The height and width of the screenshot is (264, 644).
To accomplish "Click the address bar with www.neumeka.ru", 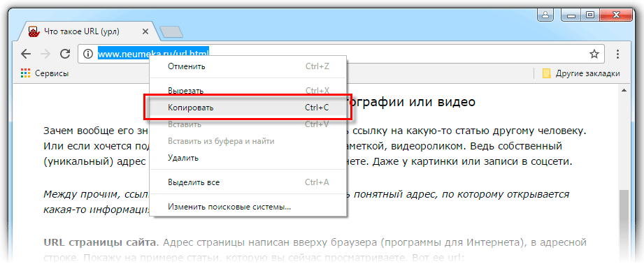I will [x=341, y=54].
